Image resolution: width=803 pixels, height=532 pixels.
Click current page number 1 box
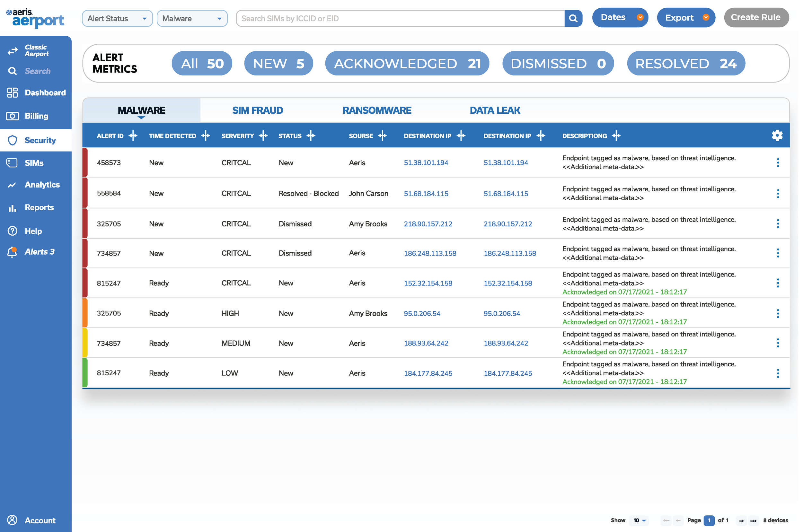pyautogui.click(x=709, y=520)
